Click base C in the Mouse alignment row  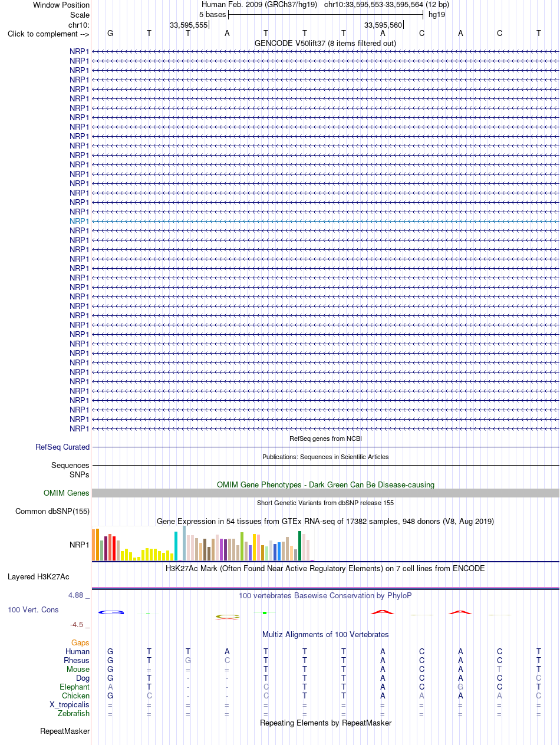[422, 670]
